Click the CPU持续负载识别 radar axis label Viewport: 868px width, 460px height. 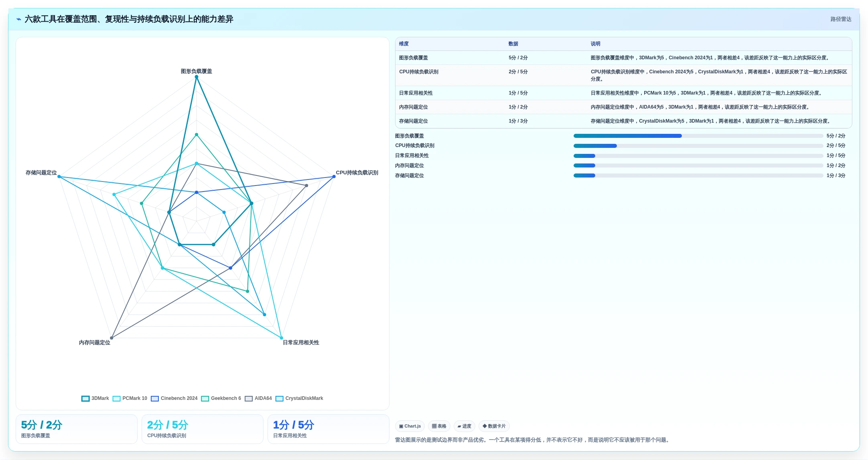tap(357, 173)
